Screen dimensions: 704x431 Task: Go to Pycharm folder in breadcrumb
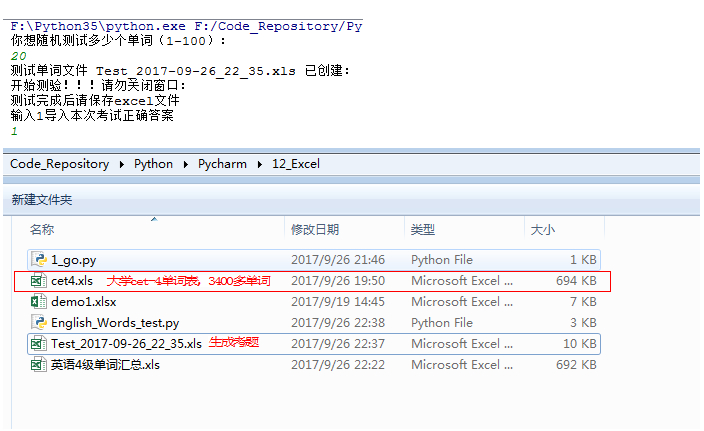click(x=222, y=164)
